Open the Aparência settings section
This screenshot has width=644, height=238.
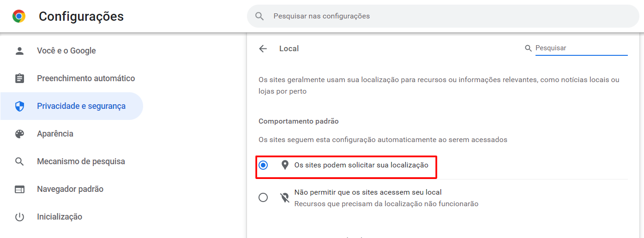click(55, 134)
